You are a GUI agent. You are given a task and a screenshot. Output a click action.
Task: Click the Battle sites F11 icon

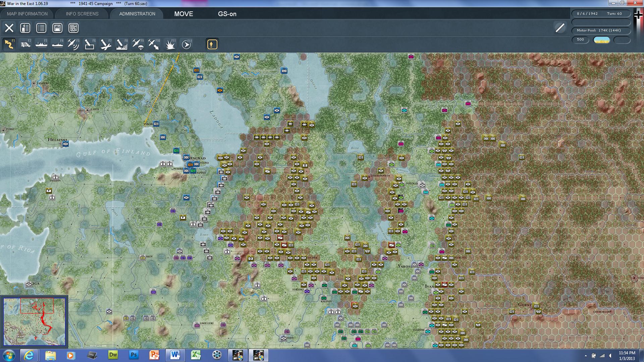click(170, 44)
